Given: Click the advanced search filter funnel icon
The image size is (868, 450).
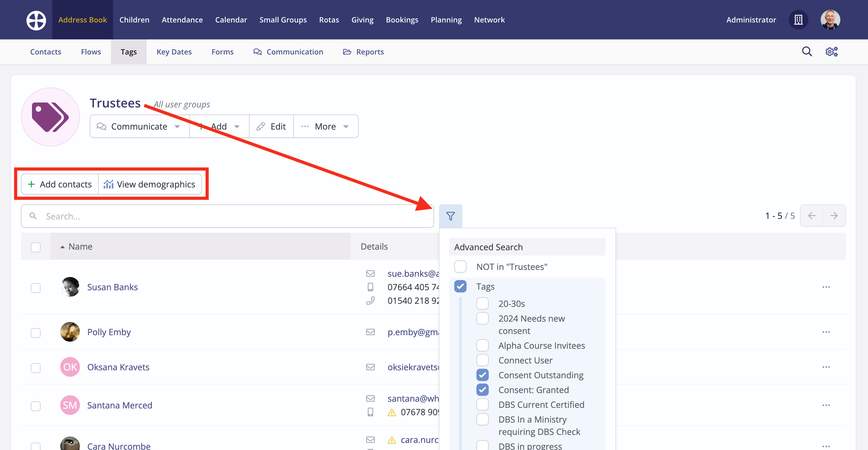Looking at the screenshot, I should point(450,216).
